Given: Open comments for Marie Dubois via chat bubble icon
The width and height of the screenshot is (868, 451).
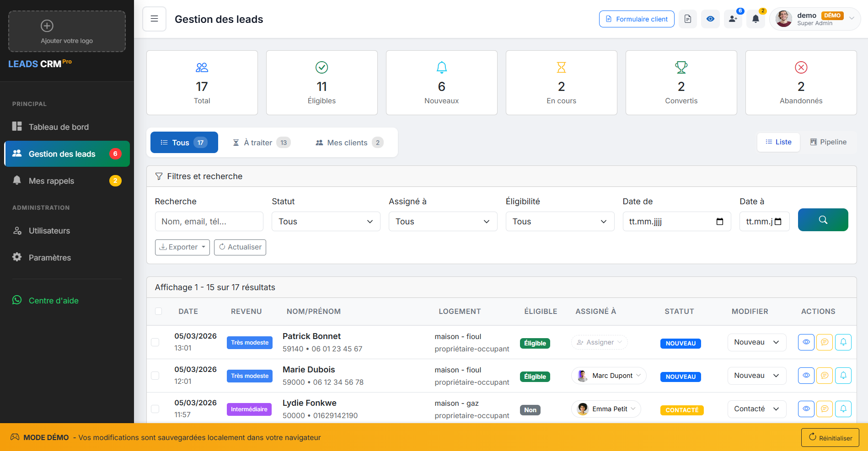Looking at the screenshot, I should (825, 375).
